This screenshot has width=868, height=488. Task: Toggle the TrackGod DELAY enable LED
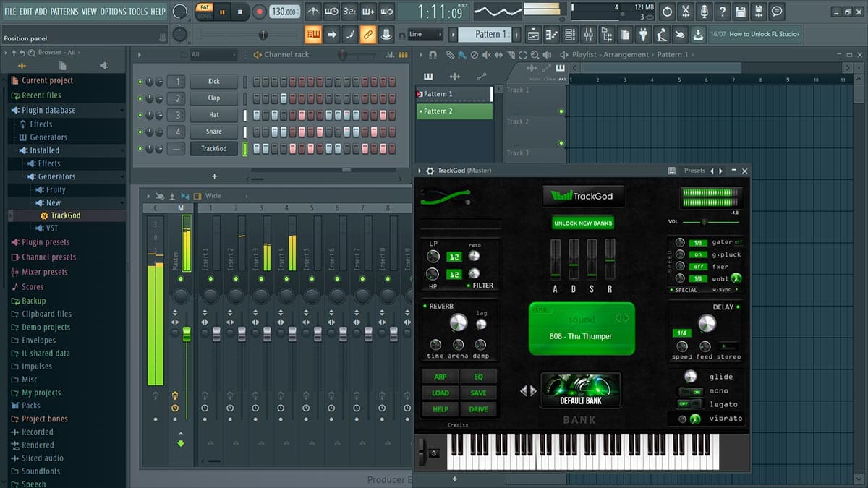pyautogui.click(x=739, y=307)
